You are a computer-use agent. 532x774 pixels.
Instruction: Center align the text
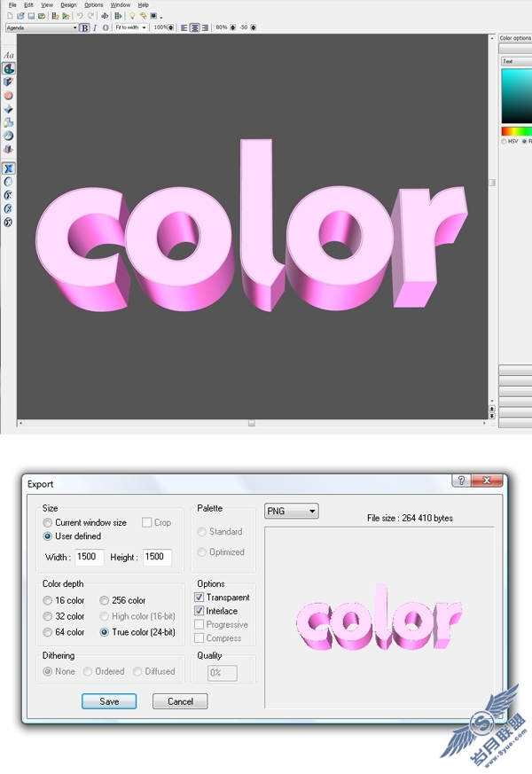(x=194, y=27)
